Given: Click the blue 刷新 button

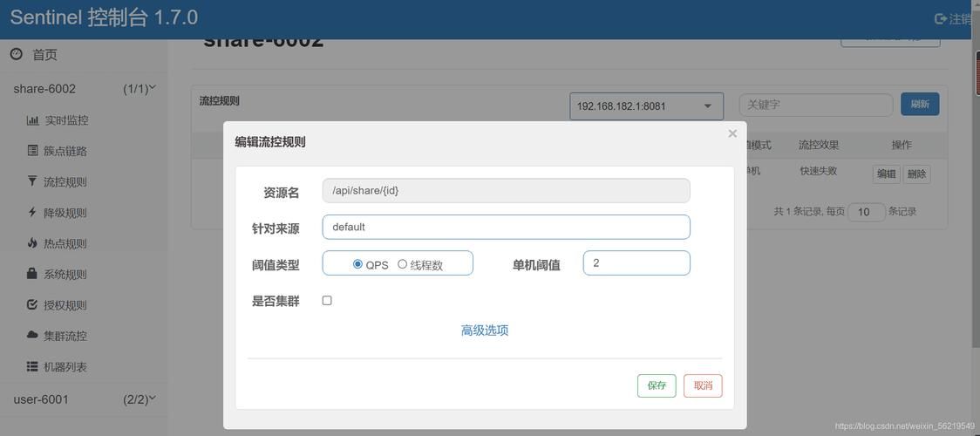Looking at the screenshot, I should (x=919, y=105).
